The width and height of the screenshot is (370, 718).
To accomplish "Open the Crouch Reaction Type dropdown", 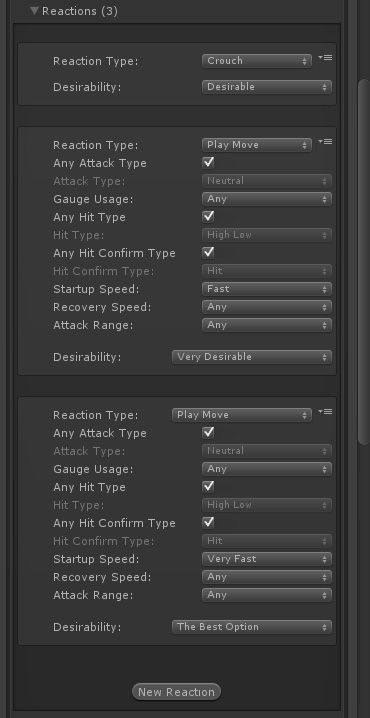I will tap(256, 61).
